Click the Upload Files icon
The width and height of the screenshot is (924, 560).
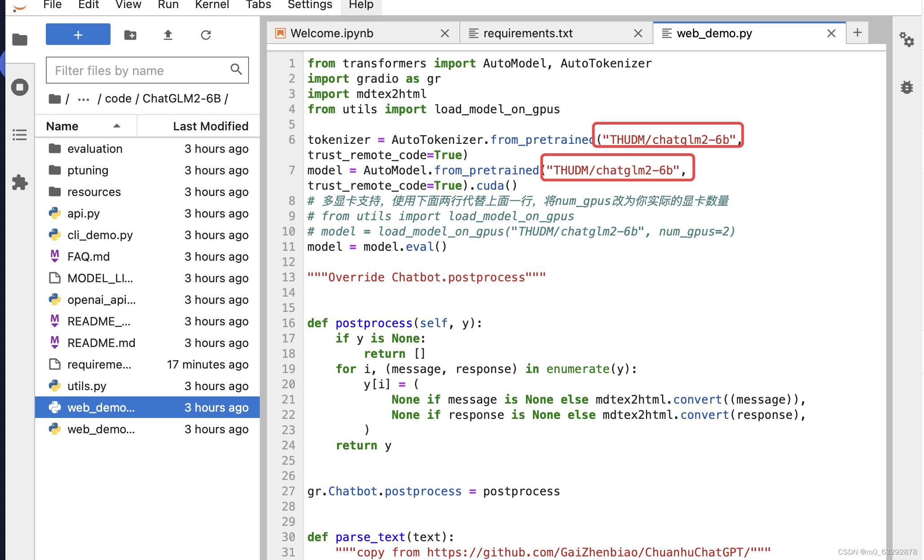168,35
